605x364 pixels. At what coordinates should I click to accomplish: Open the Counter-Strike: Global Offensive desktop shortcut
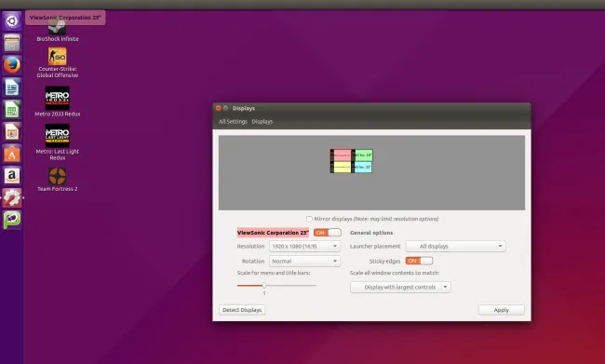(58, 62)
